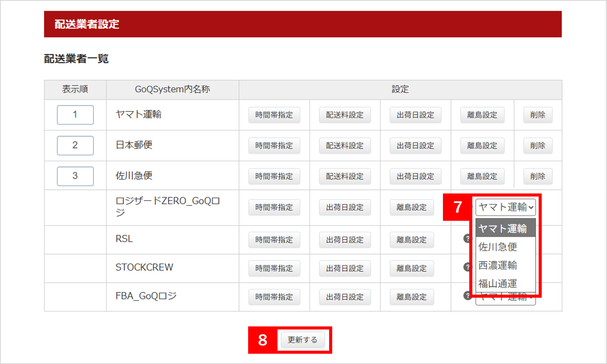Open 離島設定 for RSL
607x364 pixels.
[x=412, y=240]
